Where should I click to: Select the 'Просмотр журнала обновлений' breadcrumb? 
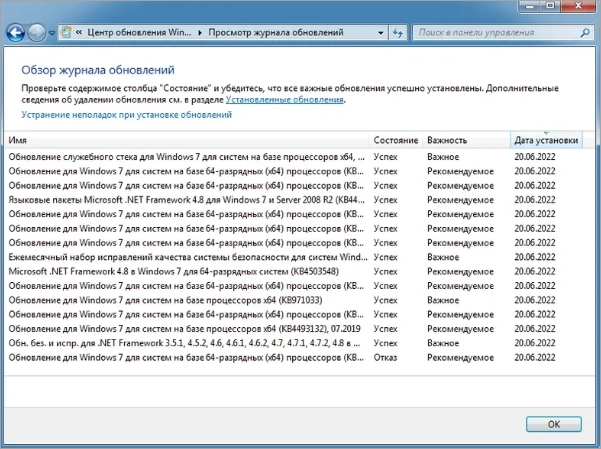276,33
